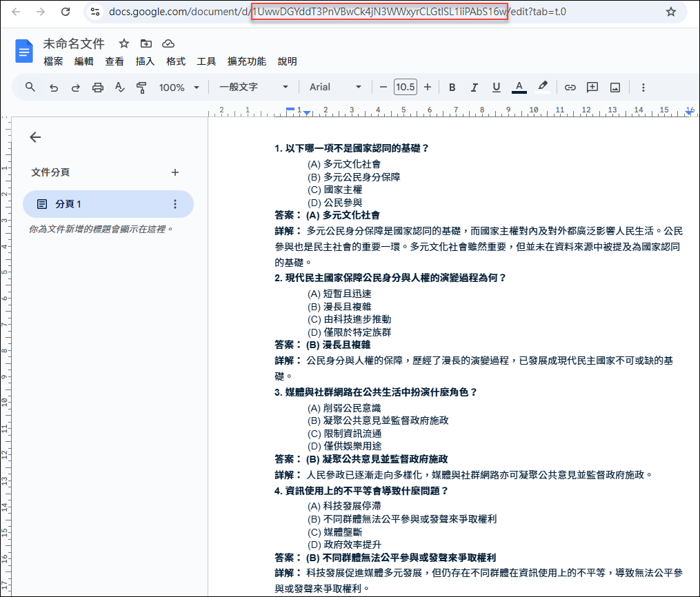Click the browser back arrow
This screenshot has height=597, width=700.
pyautogui.click(x=16, y=12)
